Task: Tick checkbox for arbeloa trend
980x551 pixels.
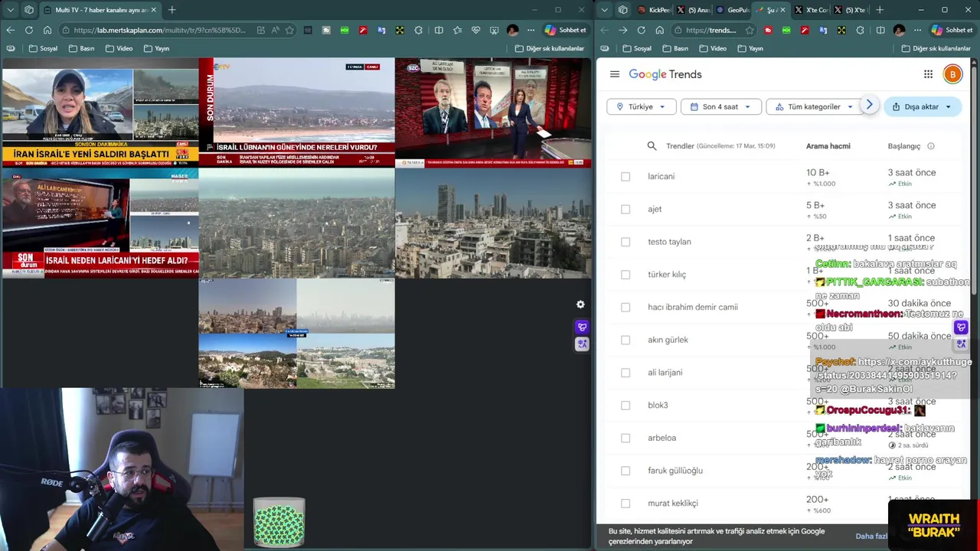Action: [626, 438]
